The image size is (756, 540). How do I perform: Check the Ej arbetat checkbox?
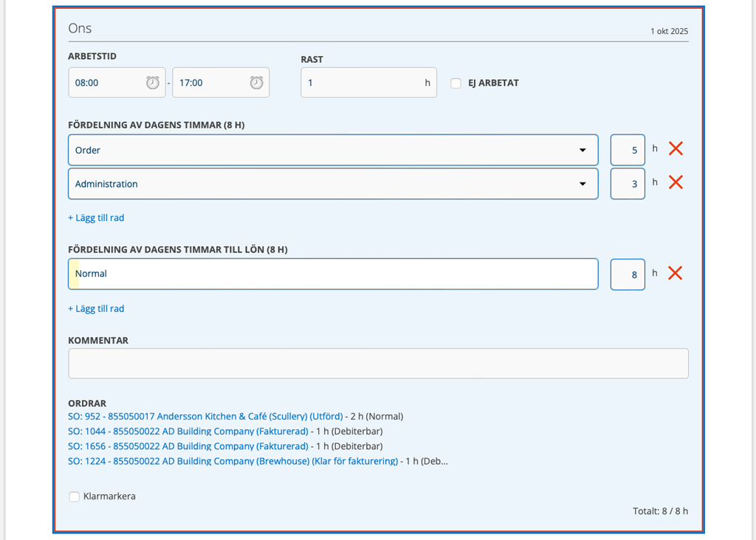click(456, 83)
